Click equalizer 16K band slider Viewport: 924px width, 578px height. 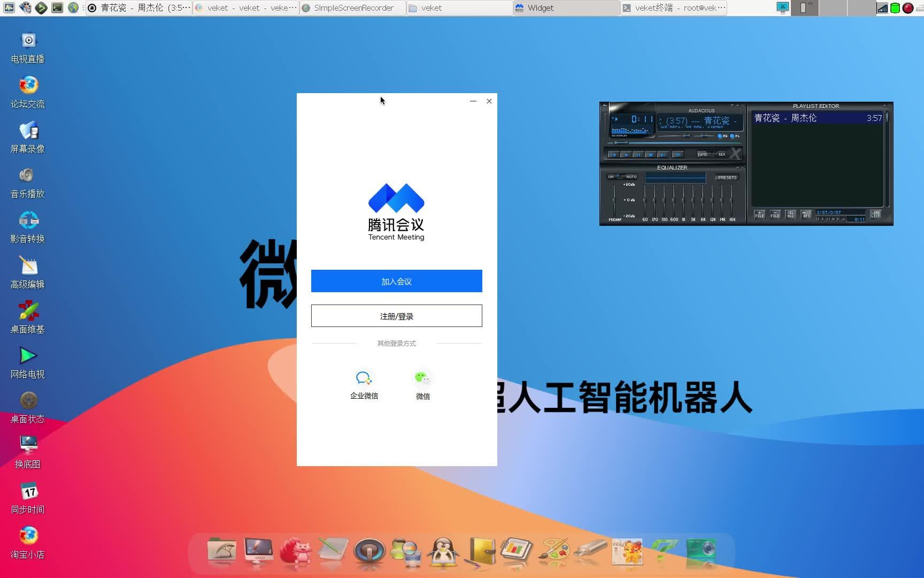pyautogui.click(x=731, y=200)
